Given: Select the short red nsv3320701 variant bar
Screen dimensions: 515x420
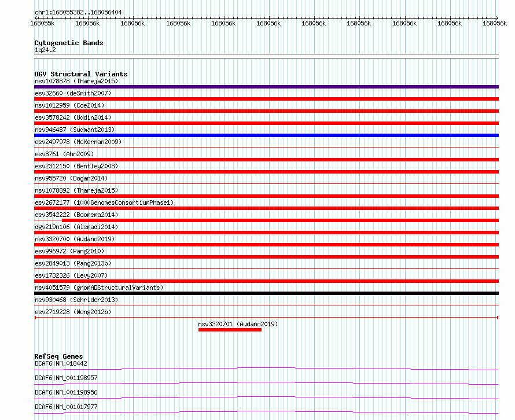Looking at the screenshot, I should point(230,330).
